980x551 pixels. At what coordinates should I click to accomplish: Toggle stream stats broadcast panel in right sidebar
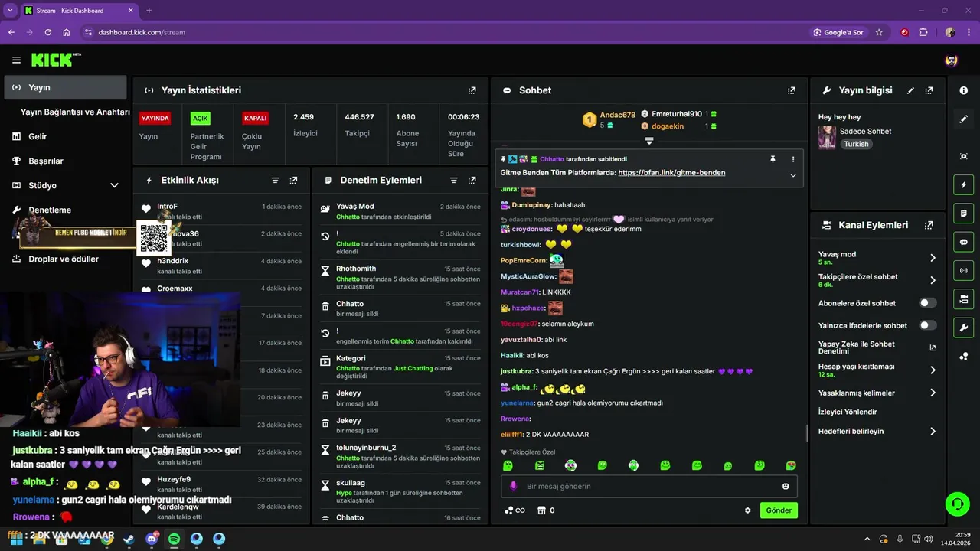tap(963, 270)
